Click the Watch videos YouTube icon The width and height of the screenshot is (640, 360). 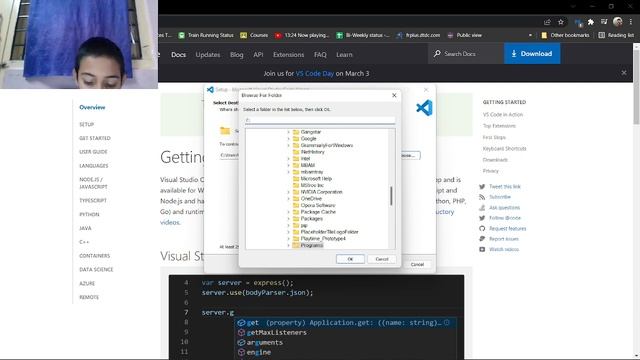(482, 249)
